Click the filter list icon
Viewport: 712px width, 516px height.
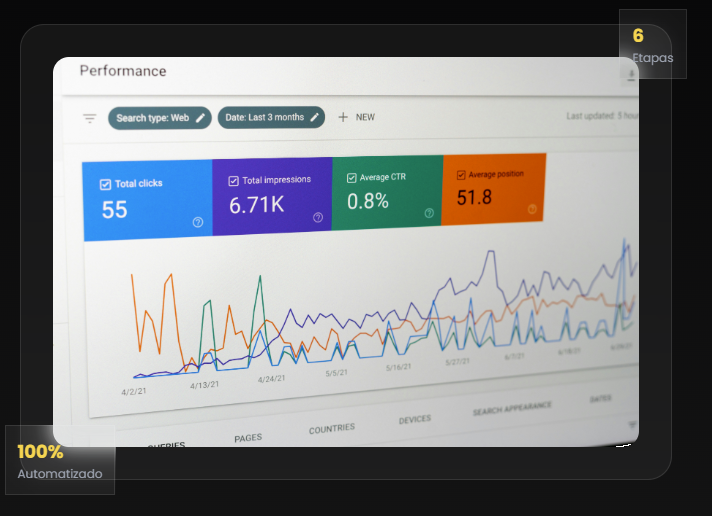89,119
